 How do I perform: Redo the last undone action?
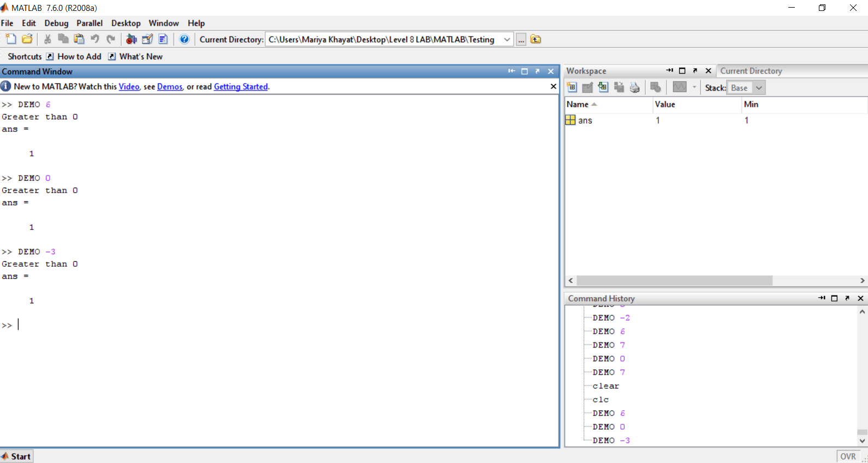111,39
